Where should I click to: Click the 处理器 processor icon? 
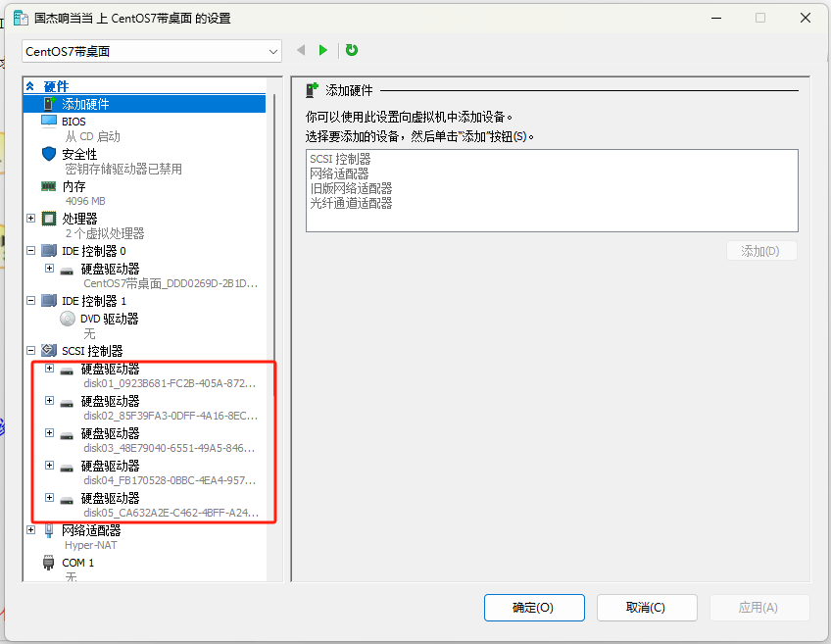click(x=49, y=219)
